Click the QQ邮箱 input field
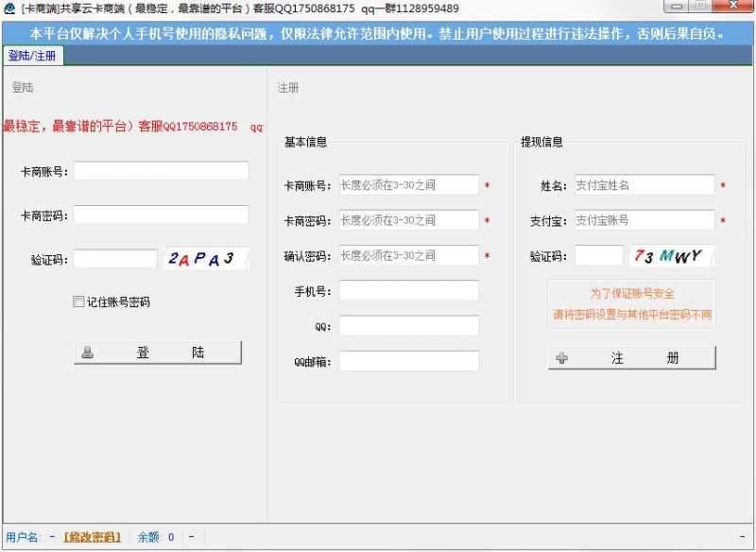The width and height of the screenshot is (756, 552). [409, 360]
